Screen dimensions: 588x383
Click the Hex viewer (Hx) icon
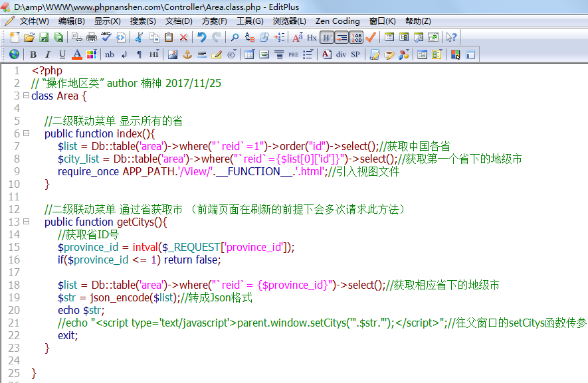click(312, 37)
